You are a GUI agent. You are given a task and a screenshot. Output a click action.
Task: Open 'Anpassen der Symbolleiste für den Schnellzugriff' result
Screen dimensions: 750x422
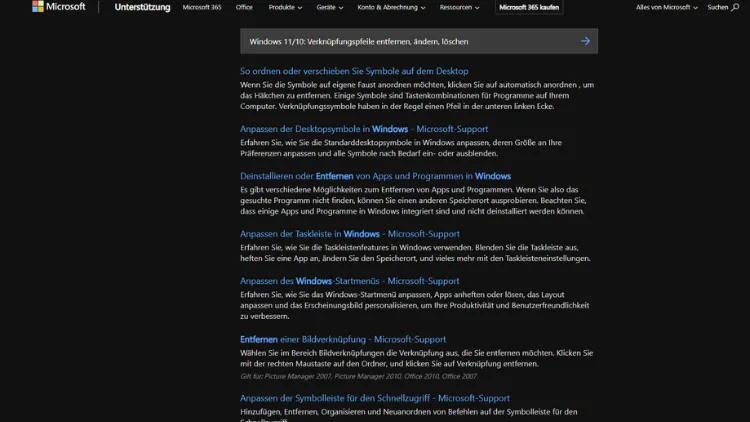[x=375, y=398]
